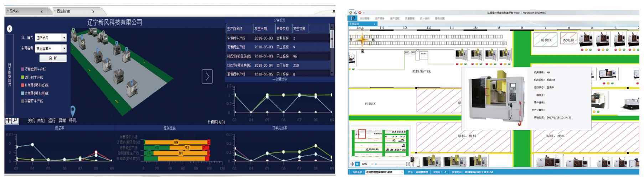The height and width of the screenshot is (177, 644).
Task: Click the zoom slider handle in minimap toolbar
Action: [376, 164]
